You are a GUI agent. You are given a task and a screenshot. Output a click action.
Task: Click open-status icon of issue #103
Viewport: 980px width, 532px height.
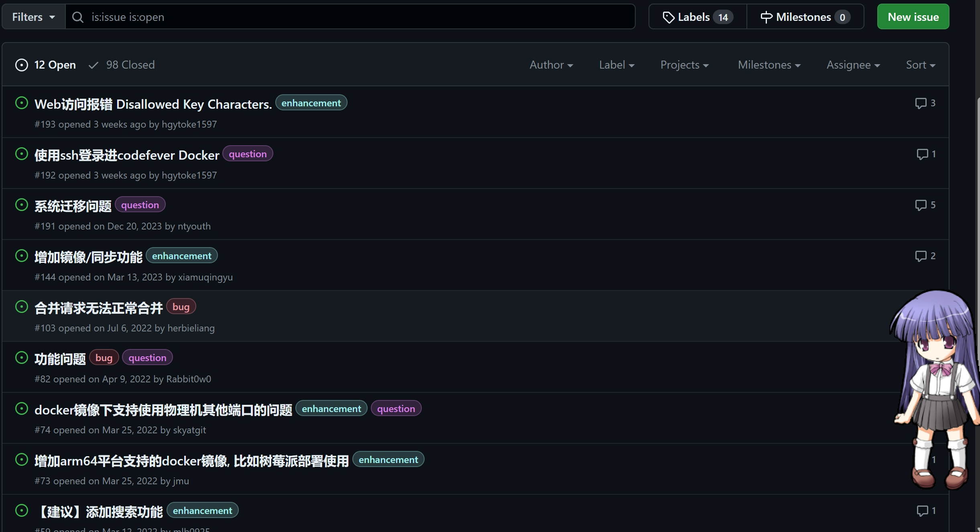pyautogui.click(x=22, y=307)
